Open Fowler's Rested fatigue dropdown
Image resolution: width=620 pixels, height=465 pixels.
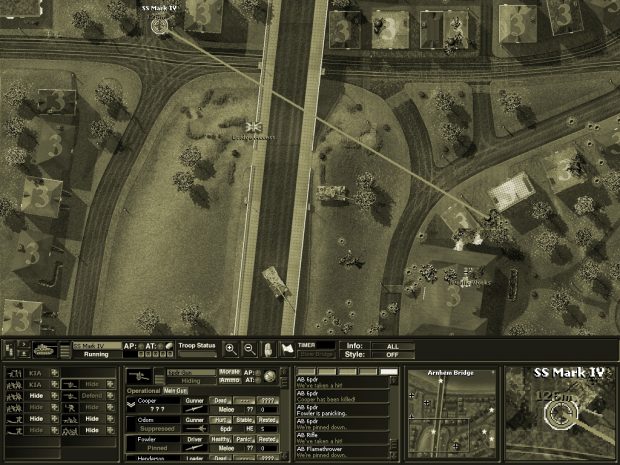pos(268,439)
